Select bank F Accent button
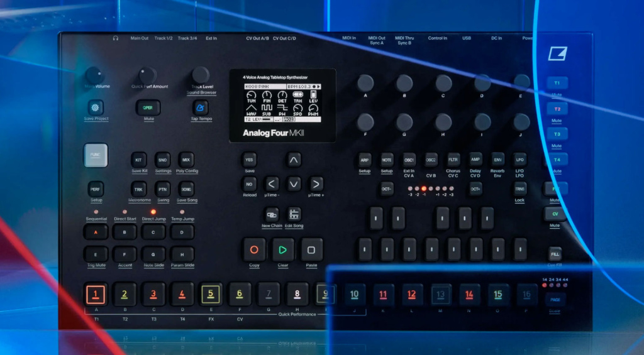 click(125, 255)
